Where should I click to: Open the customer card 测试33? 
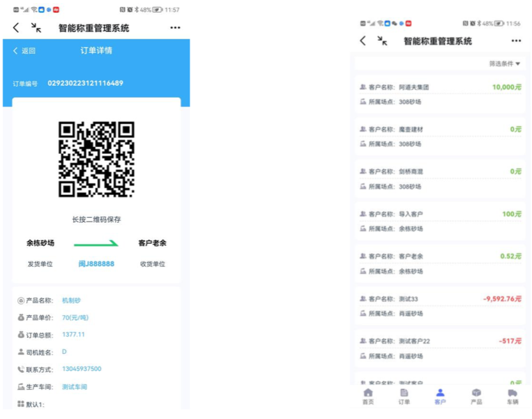(x=440, y=306)
